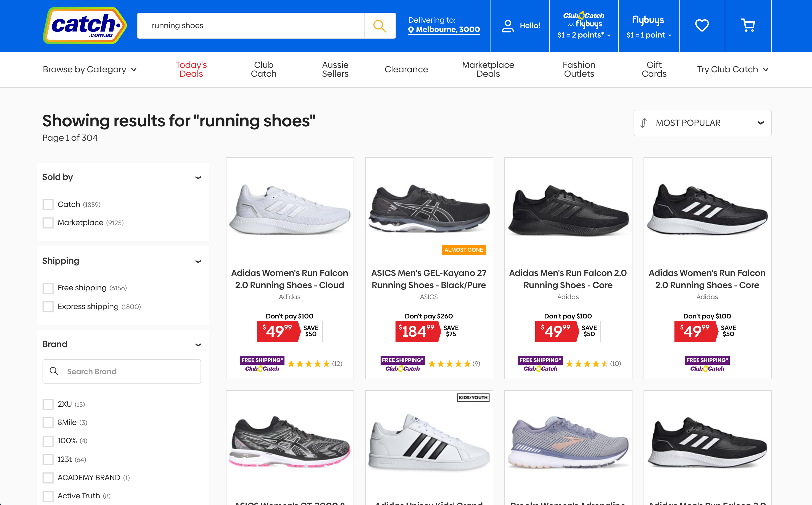812x505 pixels.
Task: Click Free Shipping Club Catch badge on ASICS Kayano
Action: (403, 364)
